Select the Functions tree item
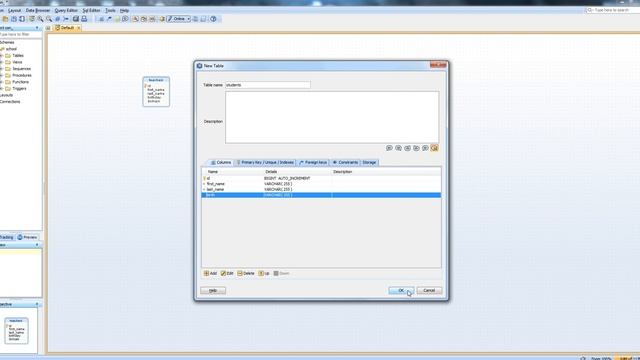This screenshot has height=360, width=640. tap(20, 82)
